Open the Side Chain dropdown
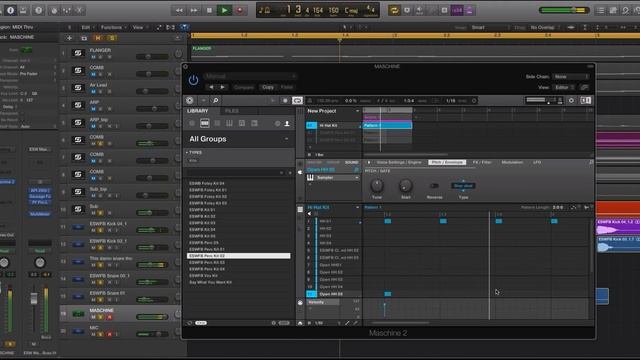Image resolution: width=640 pixels, height=360 pixels. [571, 77]
